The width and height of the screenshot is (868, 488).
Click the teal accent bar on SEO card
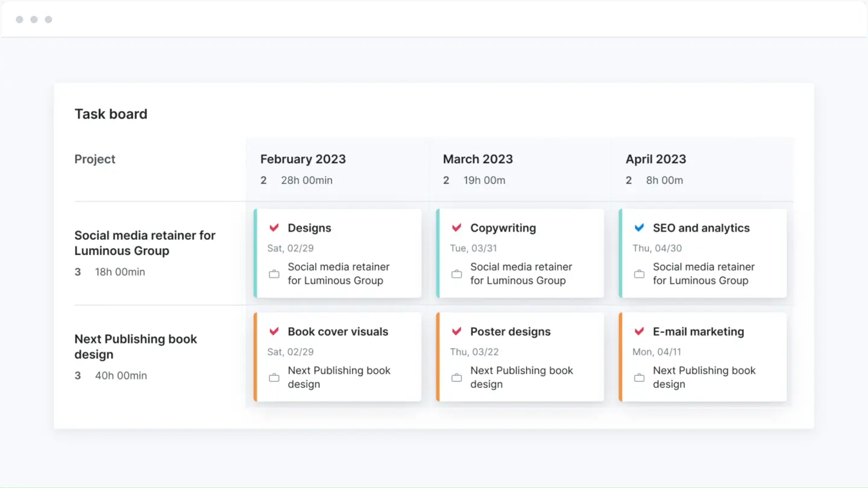coord(620,253)
